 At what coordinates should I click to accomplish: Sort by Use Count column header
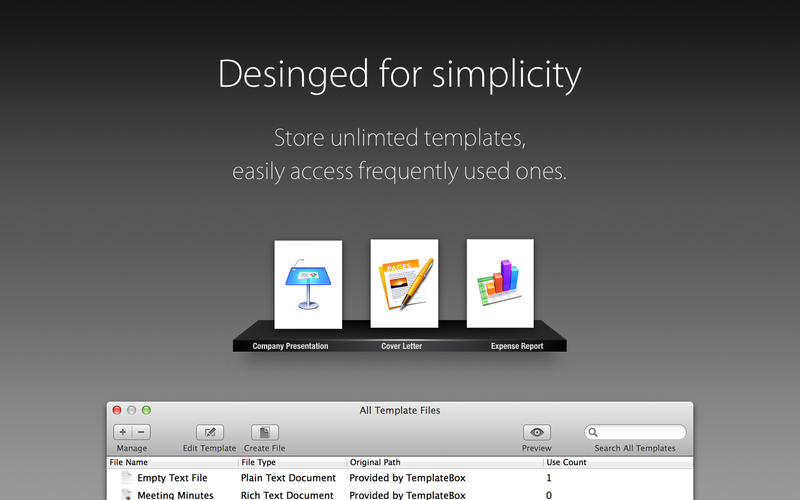[x=618, y=462]
